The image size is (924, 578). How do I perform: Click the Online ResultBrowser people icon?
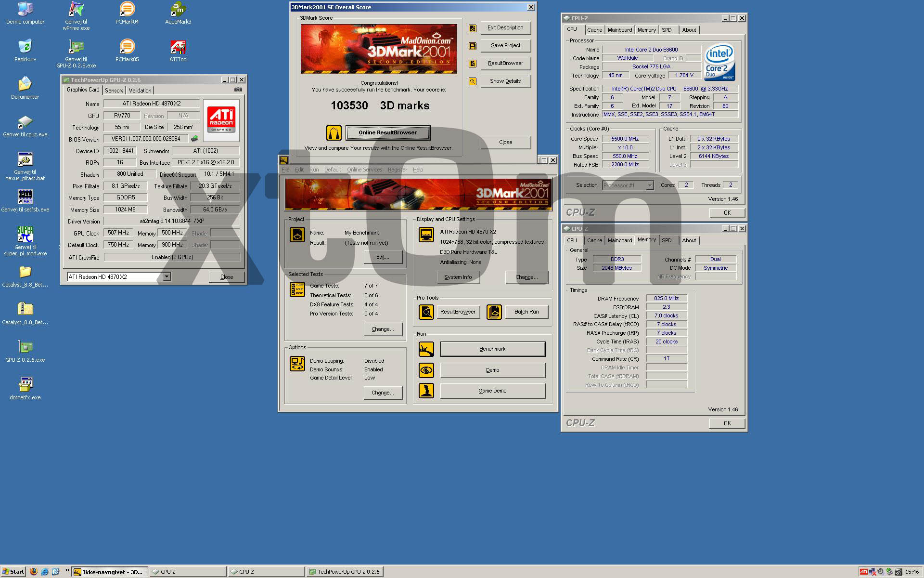pos(334,132)
